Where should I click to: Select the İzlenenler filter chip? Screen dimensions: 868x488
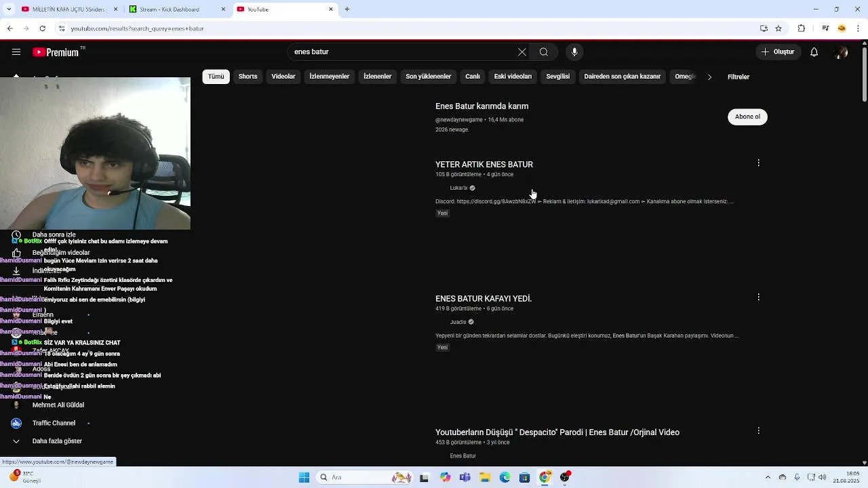(378, 77)
